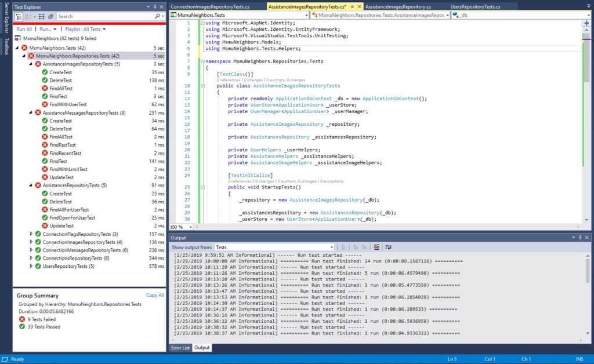Switch to AssistanceImagesRepository.cs tab

point(398,7)
